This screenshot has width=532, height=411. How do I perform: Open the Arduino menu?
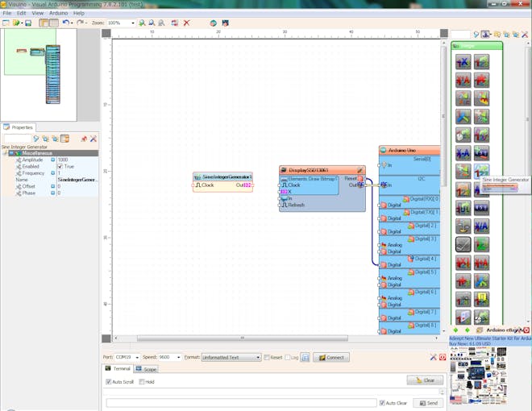[58, 13]
